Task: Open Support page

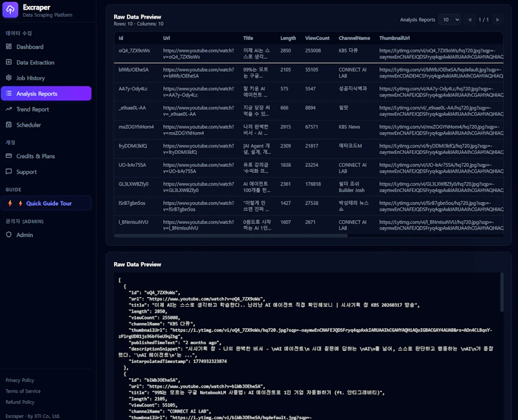Action: 46,171
